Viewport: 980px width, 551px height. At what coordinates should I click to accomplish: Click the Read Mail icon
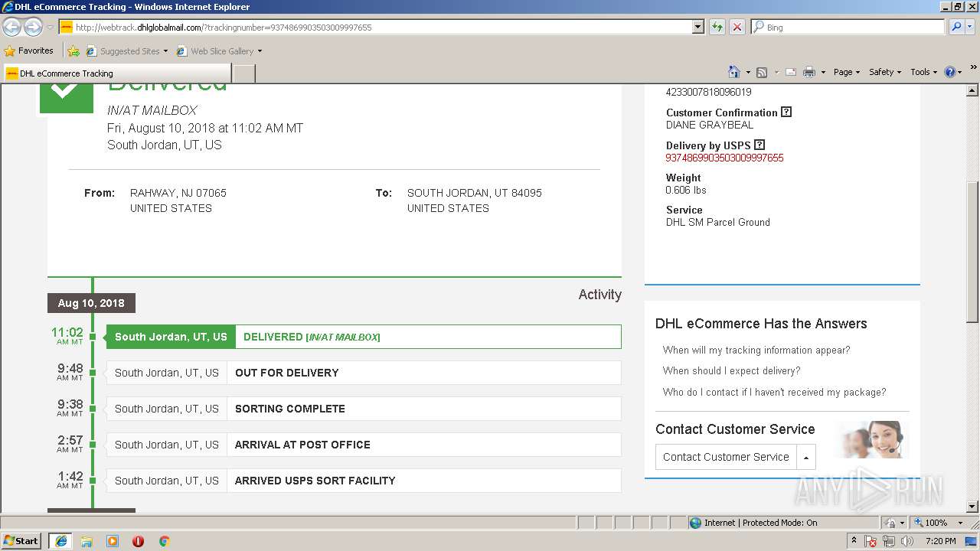tap(791, 72)
